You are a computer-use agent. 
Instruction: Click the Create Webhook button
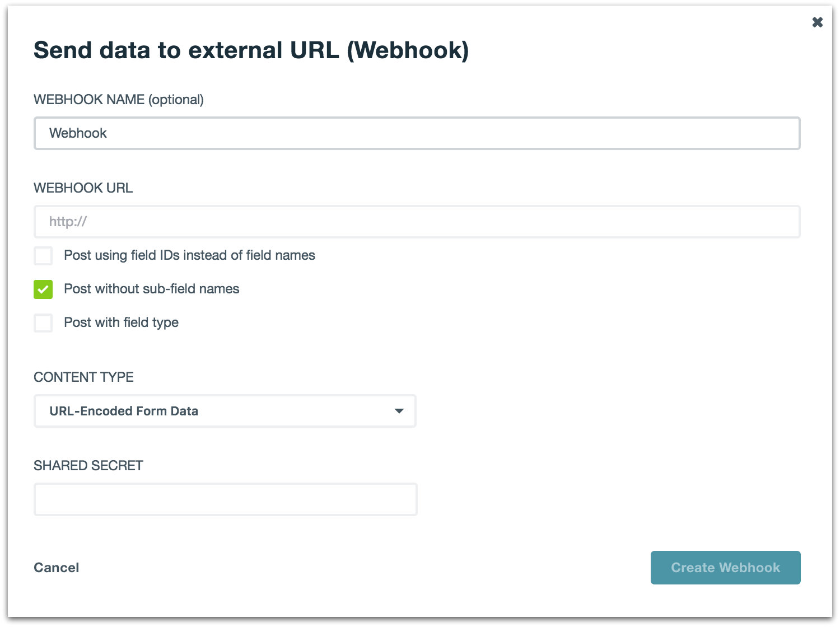point(725,568)
